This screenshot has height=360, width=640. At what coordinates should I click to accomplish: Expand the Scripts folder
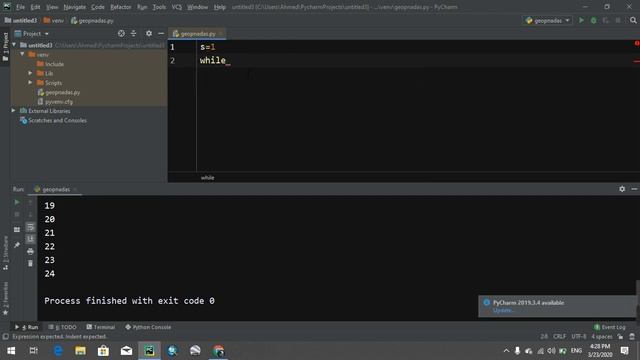click(x=30, y=82)
